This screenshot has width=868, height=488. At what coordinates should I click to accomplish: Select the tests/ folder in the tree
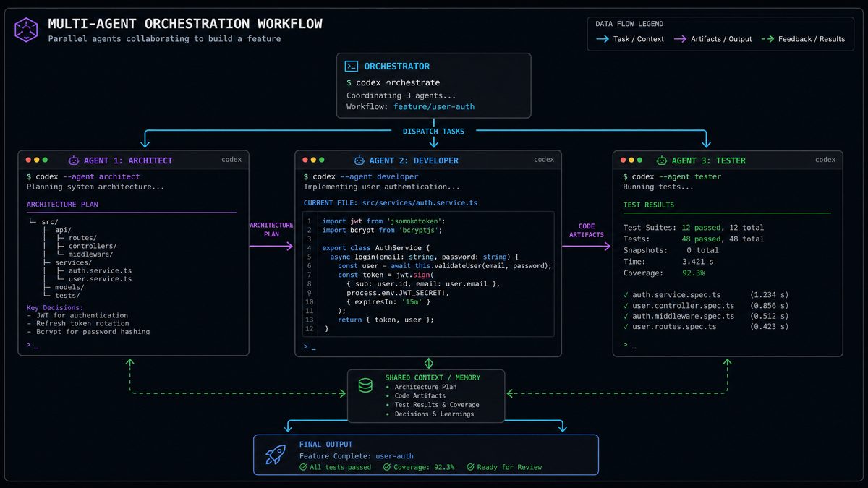67,295
